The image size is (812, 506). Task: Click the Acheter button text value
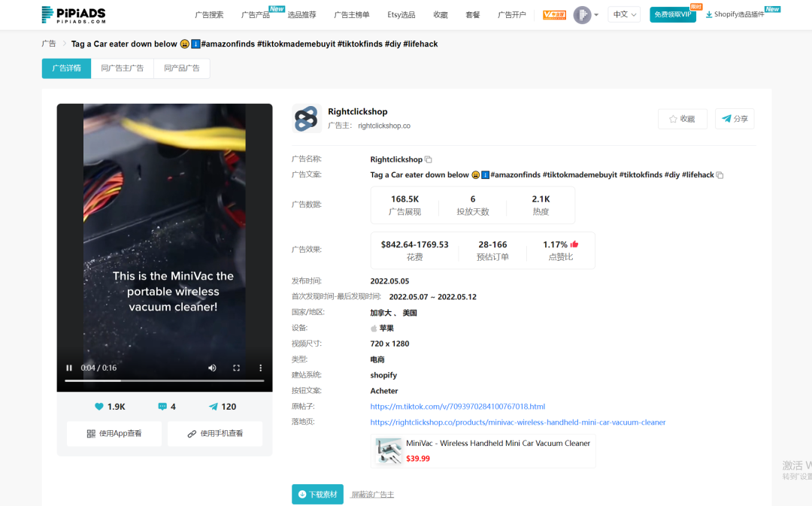(x=383, y=391)
